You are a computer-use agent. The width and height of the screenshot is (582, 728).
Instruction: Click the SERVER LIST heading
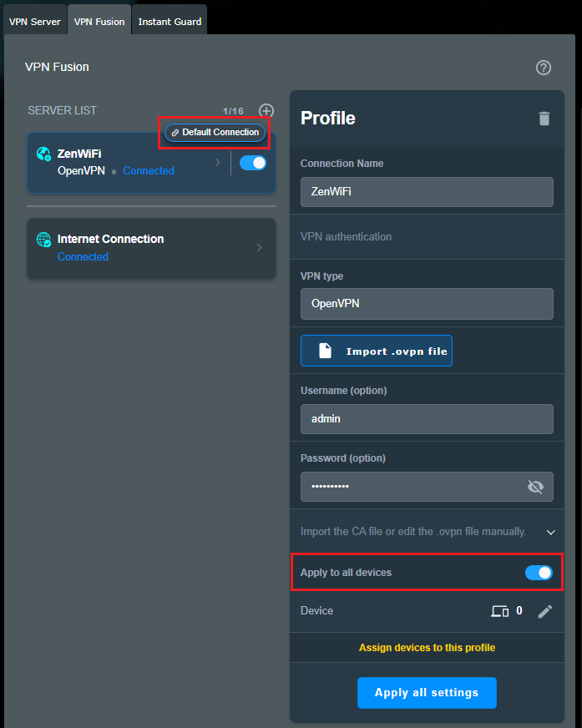[63, 110]
